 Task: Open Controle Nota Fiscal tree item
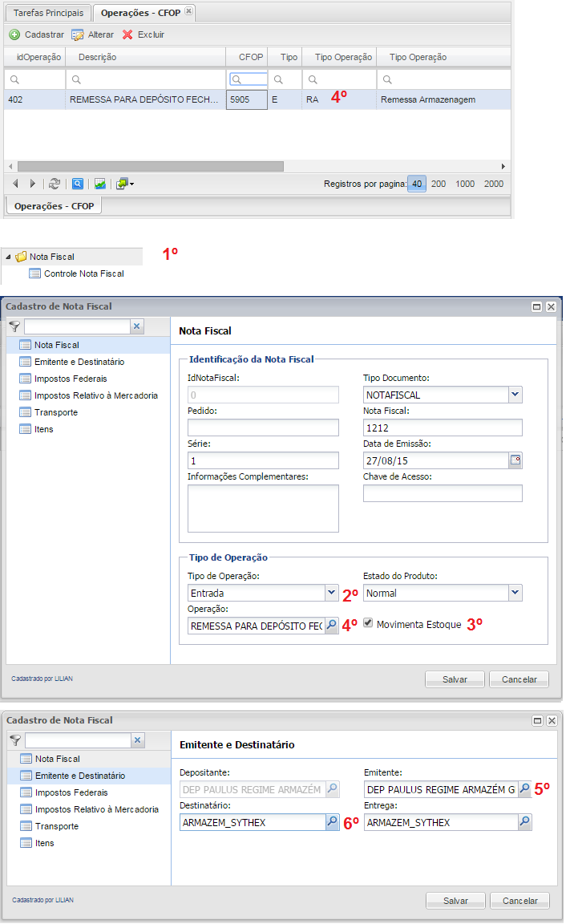click(x=84, y=274)
